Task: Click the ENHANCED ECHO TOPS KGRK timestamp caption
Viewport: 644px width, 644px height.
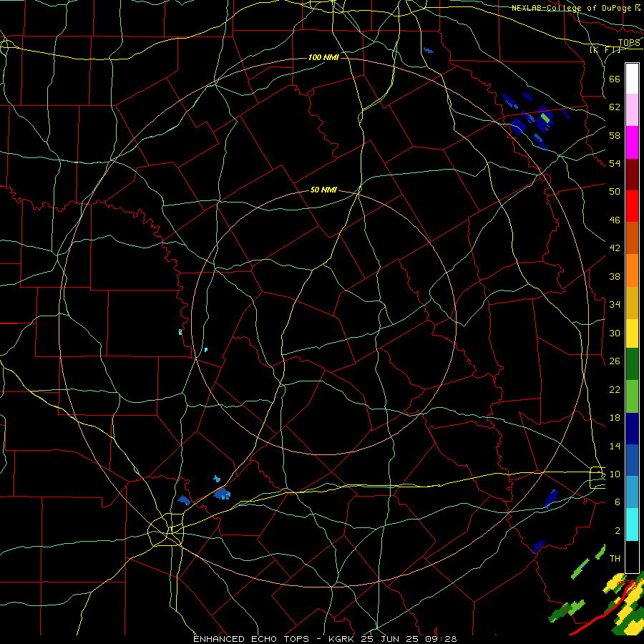Action: point(325,639)
